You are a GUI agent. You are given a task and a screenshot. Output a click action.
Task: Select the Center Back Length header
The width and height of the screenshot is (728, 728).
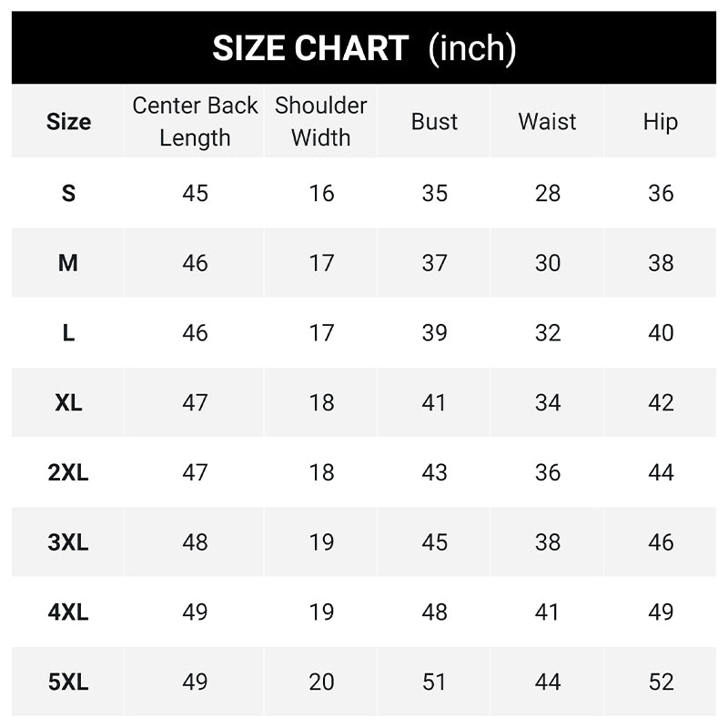coord(195,122)
